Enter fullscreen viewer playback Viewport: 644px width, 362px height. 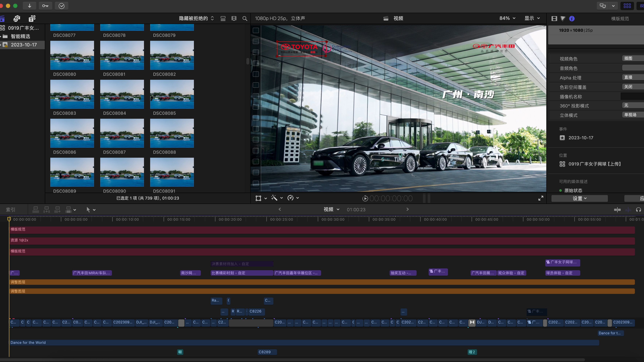(540, 198)
